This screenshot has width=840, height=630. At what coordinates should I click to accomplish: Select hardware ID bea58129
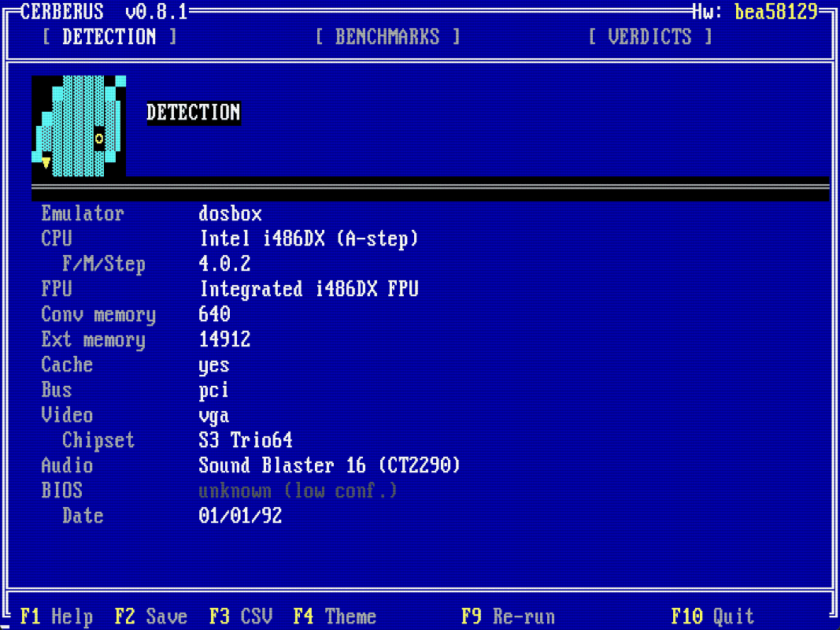click(x=775, y=11)
